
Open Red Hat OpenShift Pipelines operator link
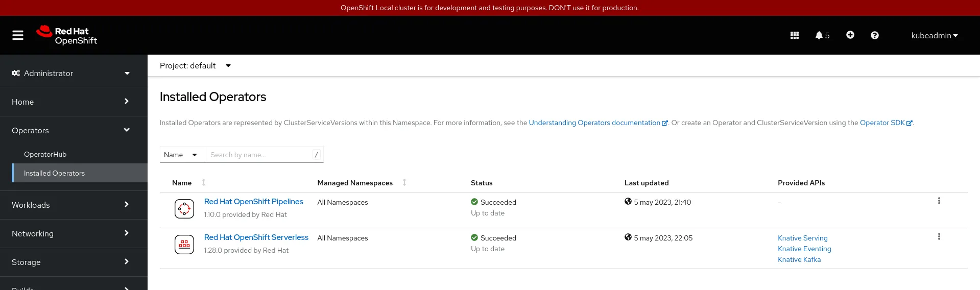coord(253,202)
